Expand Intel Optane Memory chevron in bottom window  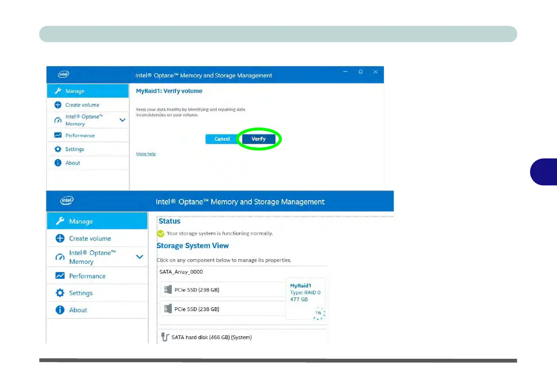coord(139,257)
